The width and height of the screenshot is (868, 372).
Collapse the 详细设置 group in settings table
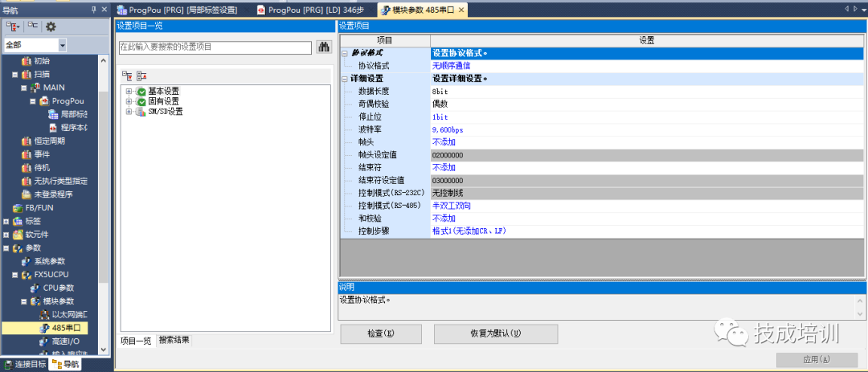(345, 79)
